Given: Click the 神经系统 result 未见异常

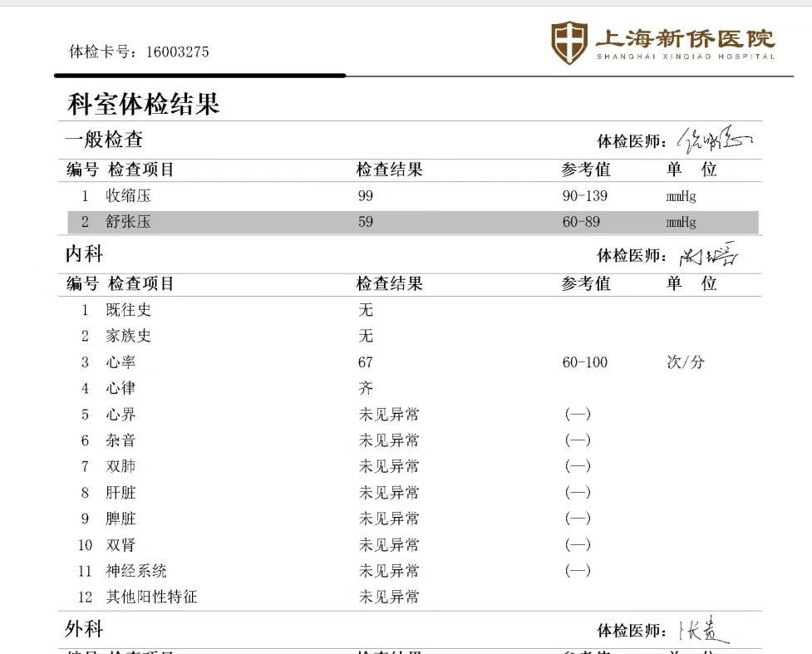Looking at the screenshot, I should pyautogui.click(x=389, y=571).
